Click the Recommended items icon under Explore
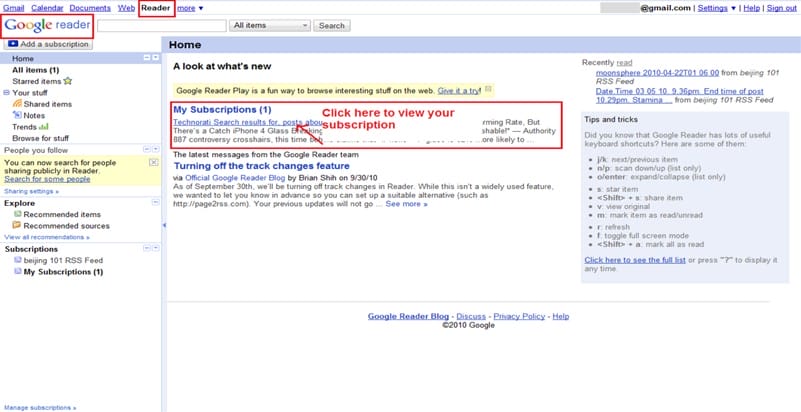This screenshot has width=801, height=412. [17, 214]
